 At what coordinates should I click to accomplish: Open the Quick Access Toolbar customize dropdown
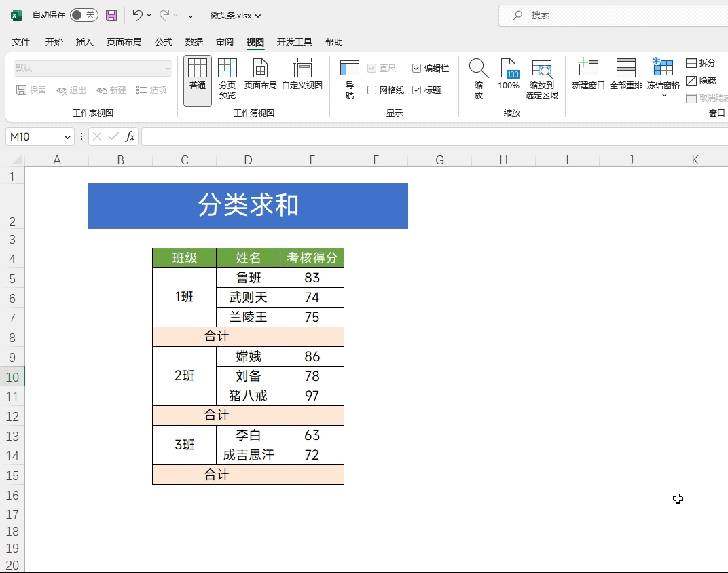click(x=190, y=16)
